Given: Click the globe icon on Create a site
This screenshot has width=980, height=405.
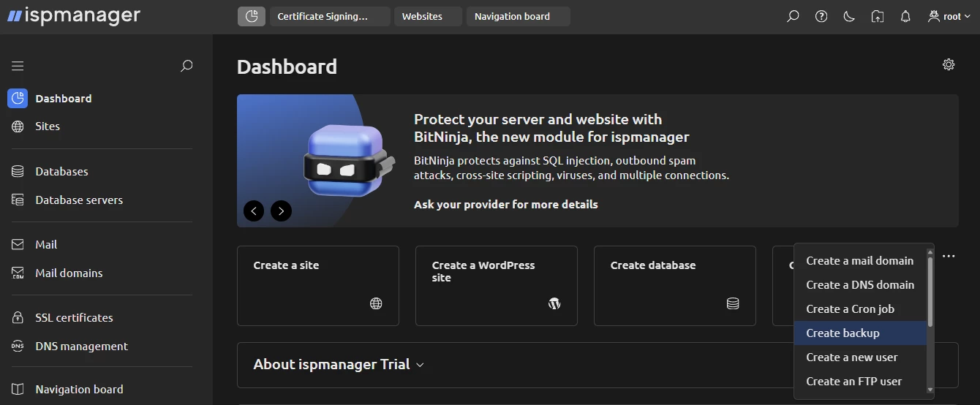Looking at the screenshot, I should pyautogui.click(x=376, y=303).
